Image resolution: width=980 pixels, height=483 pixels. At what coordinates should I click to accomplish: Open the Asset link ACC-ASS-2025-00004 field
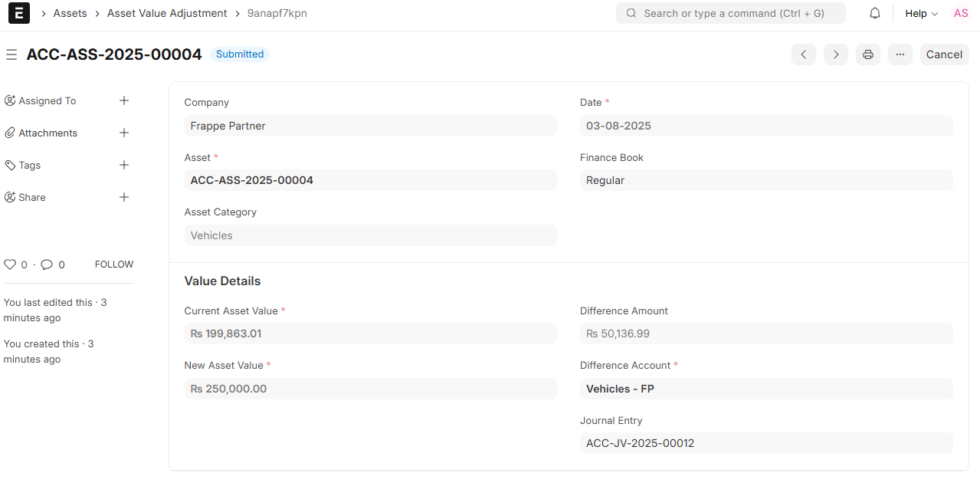tap(370, 180)
